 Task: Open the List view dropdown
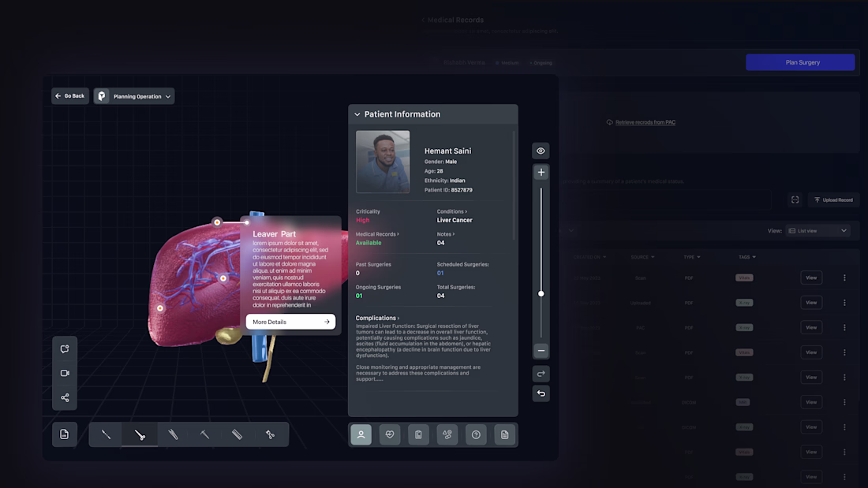[817, 231]
